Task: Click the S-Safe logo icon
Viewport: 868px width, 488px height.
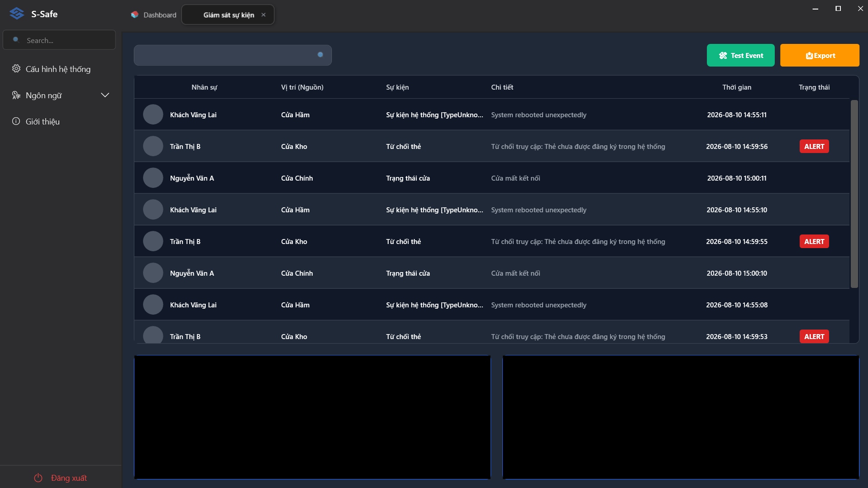Action: pos(17,14)
